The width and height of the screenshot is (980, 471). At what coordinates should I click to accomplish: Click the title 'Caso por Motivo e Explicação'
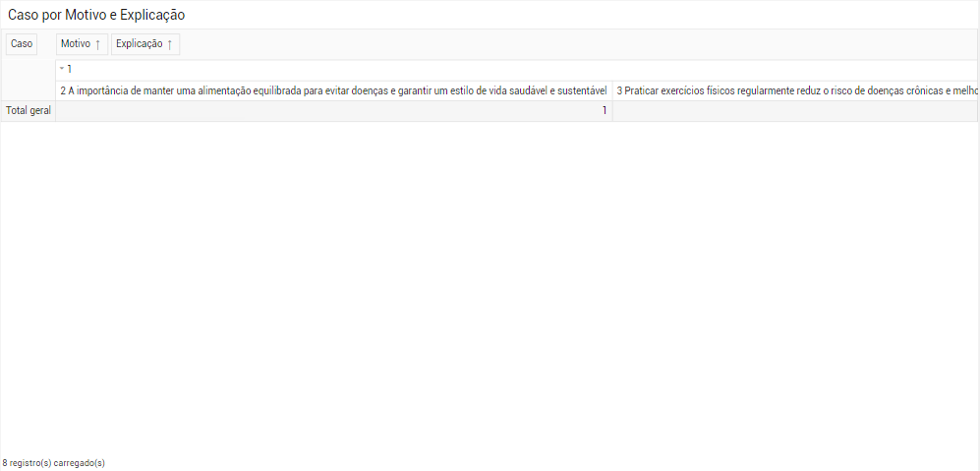tap(96, 15)
